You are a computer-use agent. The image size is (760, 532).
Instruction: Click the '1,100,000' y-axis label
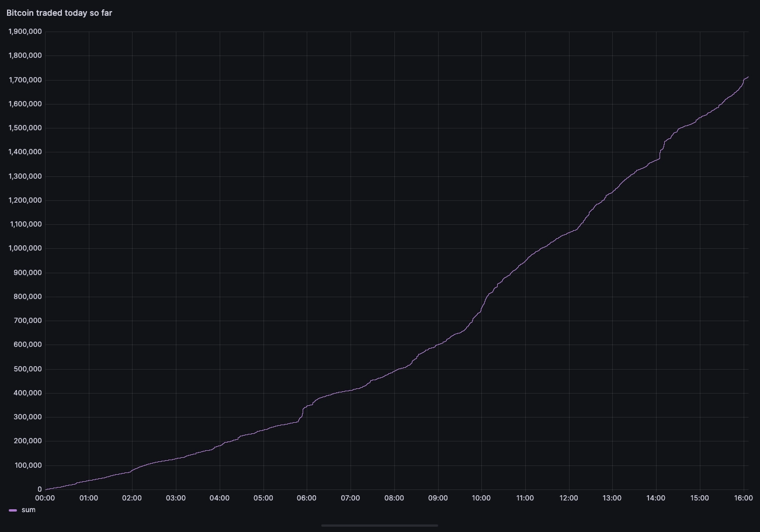25,224
